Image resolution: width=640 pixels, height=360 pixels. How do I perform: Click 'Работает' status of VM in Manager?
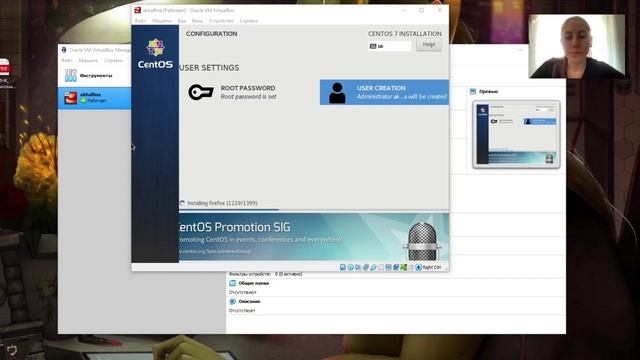[97, 100]
